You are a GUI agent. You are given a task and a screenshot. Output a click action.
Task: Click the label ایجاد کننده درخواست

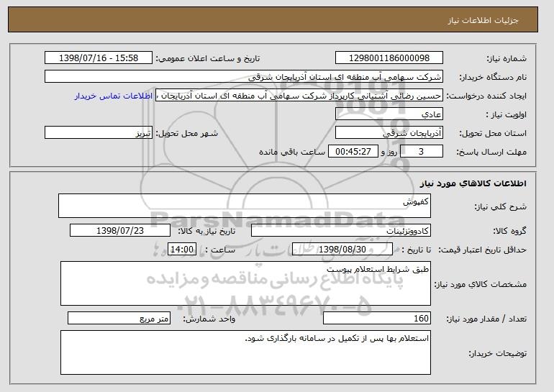486,96
